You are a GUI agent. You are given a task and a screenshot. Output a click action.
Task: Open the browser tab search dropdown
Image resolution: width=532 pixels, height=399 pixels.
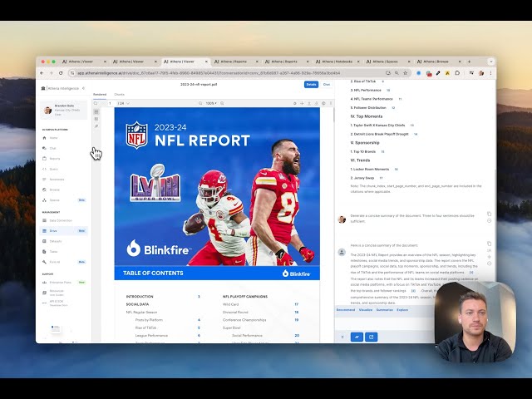[490, 62]
